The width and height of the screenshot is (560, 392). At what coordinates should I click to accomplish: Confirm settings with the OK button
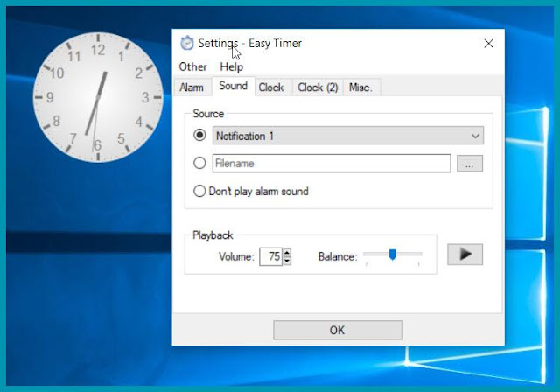point(338,330)
